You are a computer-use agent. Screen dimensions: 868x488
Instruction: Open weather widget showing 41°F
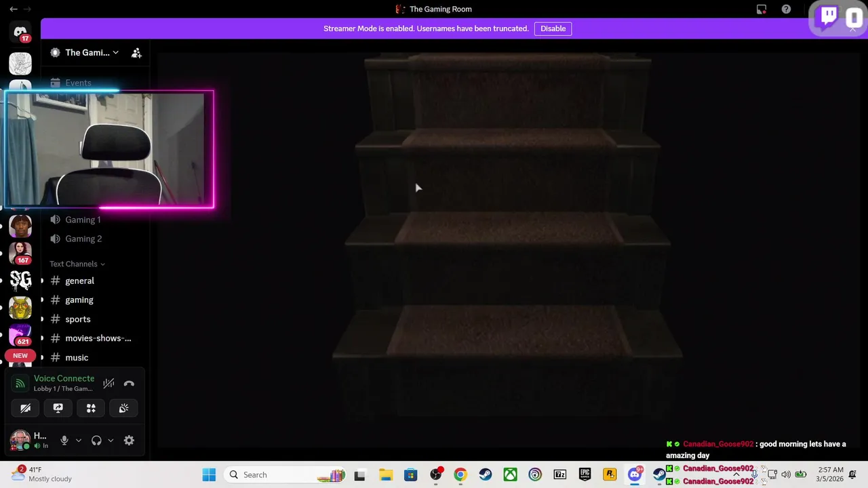(x=43, y=474)
